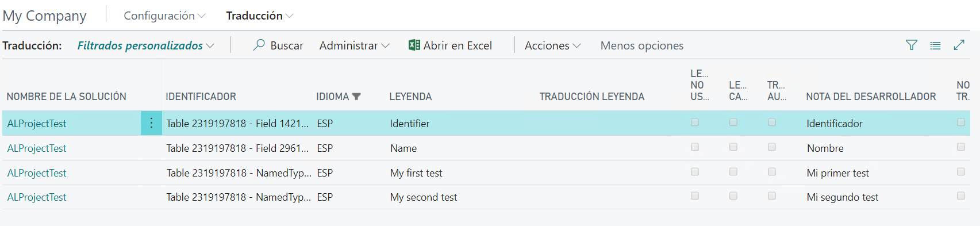Open the Administrar dropdown menu
The image size is (980, 226).
(x=354, y=45)
